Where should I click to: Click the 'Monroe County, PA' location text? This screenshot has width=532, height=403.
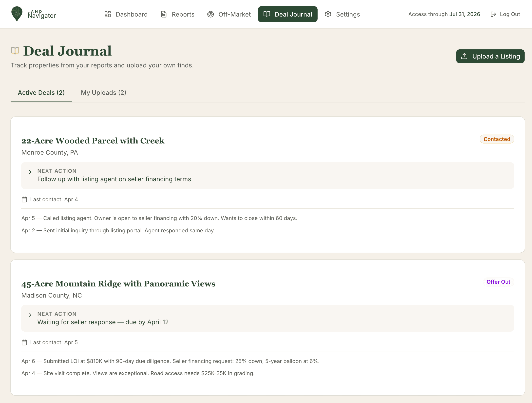[x=50, y=153]
